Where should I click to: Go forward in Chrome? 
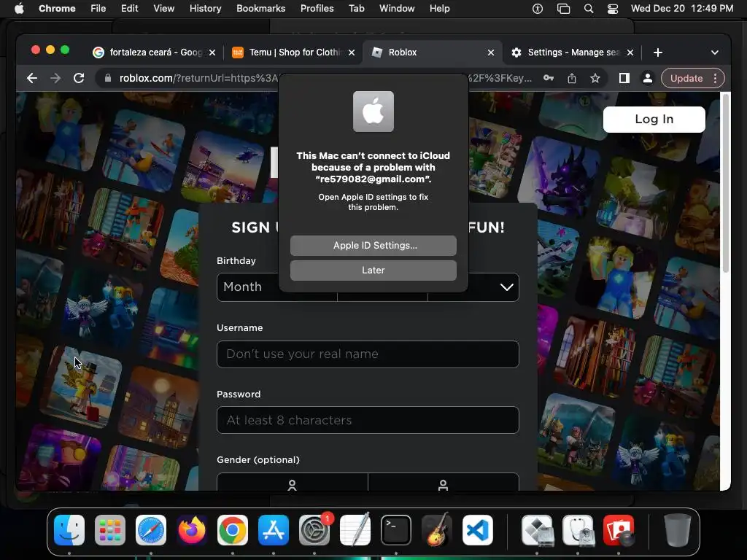click(x=55, y=78)
